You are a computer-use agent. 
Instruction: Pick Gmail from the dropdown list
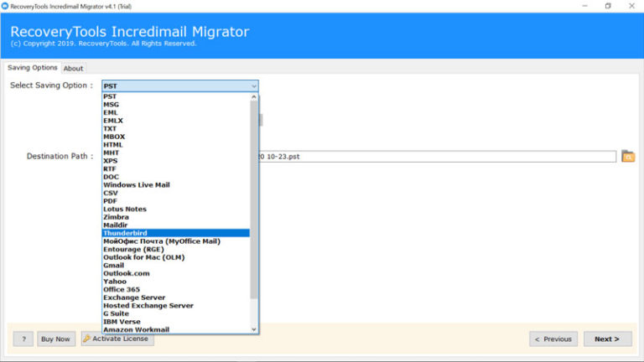[x=113, y=265]
